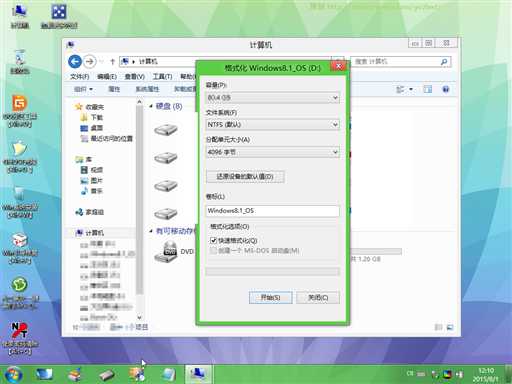Click the Windows Start orb
512x384 pixels.
pos(13,374)
